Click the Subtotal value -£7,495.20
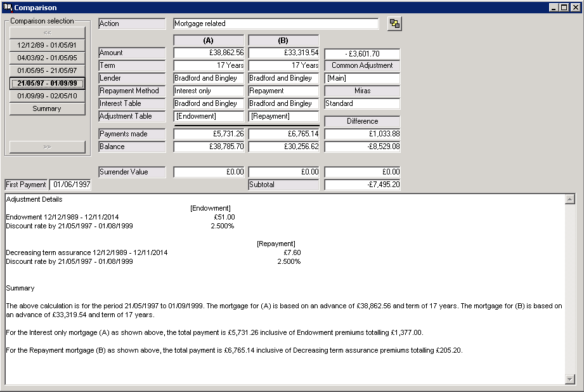 pyautogui.click(x=362, y=185)
